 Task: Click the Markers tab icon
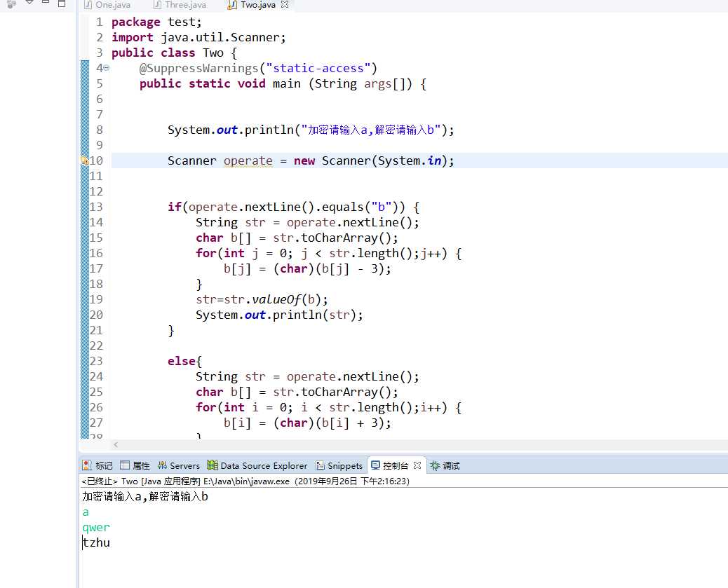(87, 465)
